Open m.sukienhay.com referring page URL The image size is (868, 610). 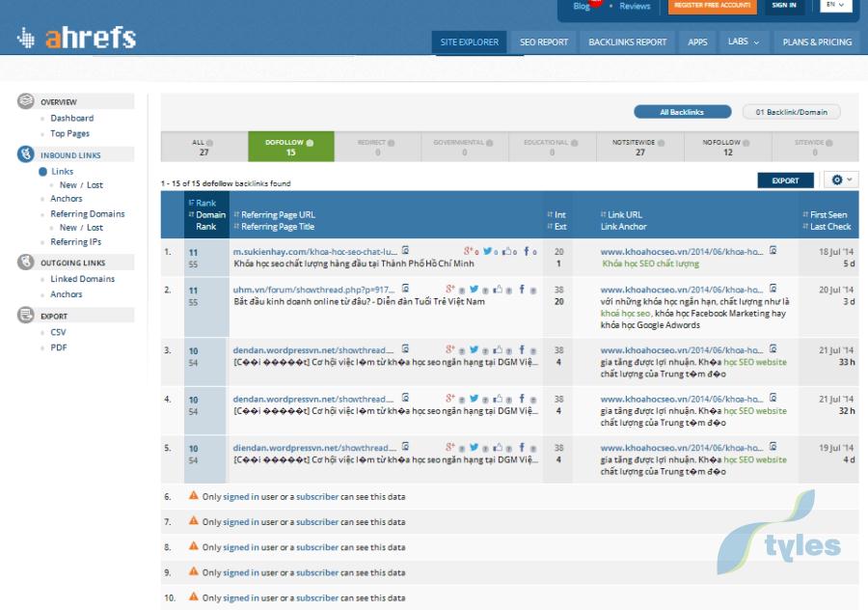pos(314,252)
